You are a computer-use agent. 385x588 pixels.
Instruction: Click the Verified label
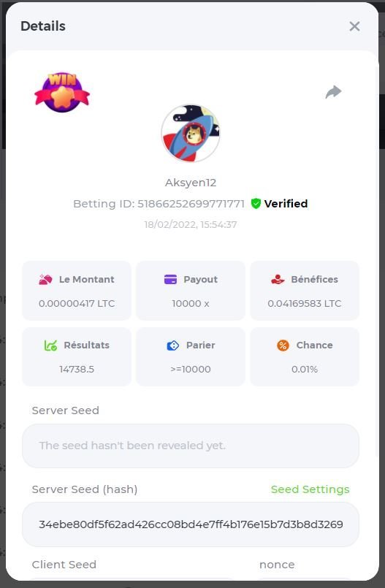(x=286, y=204)
